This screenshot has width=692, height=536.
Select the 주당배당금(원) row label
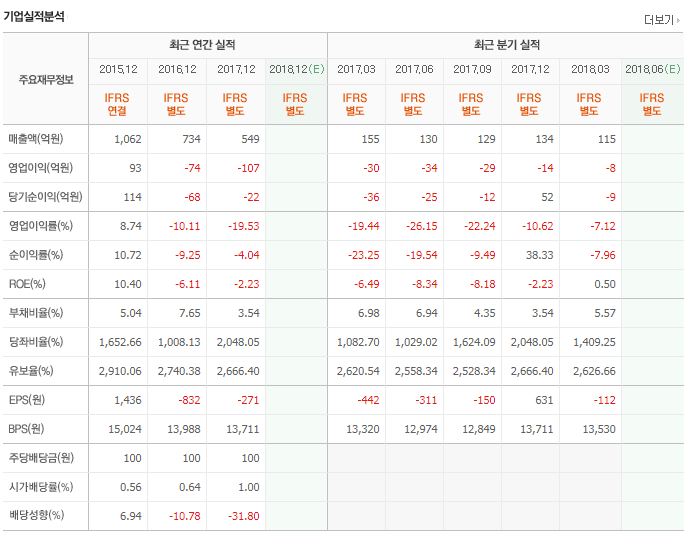coord(41,458)
